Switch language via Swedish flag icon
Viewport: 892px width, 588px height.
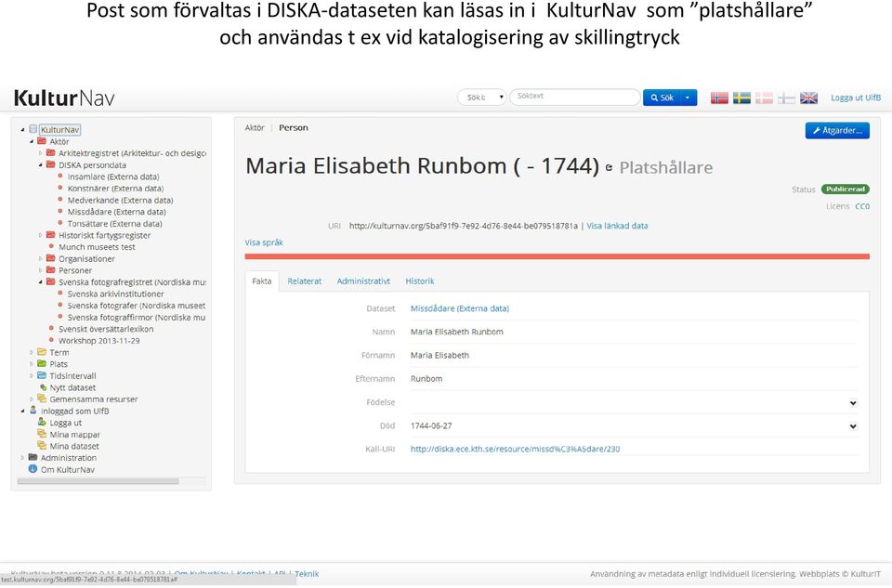coord(741,98)
